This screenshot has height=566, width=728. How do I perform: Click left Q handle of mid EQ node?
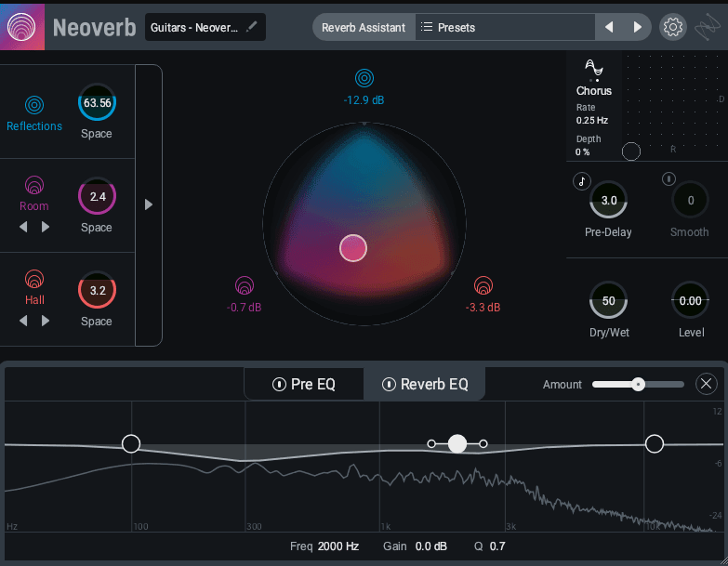tap(431, 443)
